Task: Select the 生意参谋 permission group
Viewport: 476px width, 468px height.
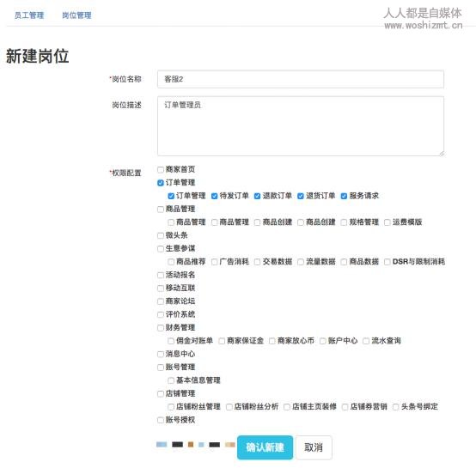Action: pos(161,249)
